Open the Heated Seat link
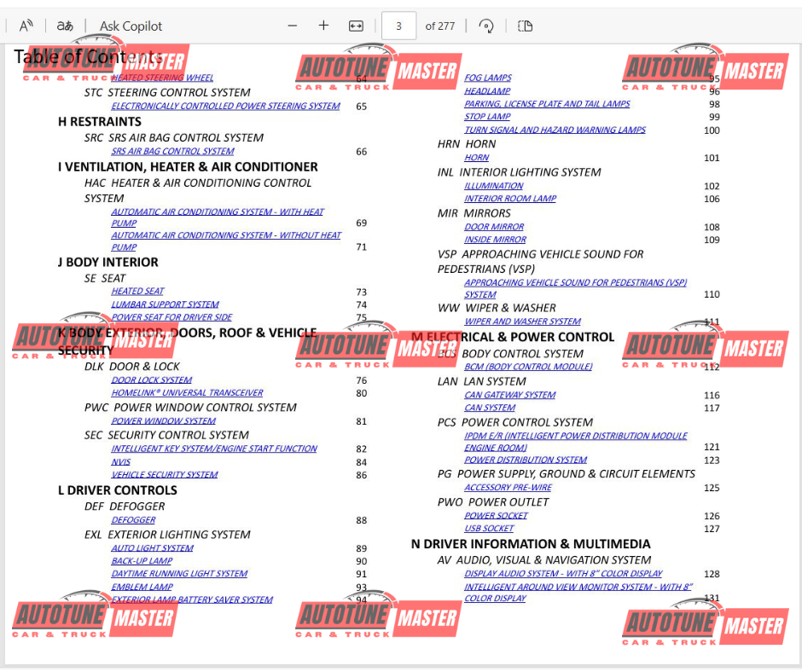 coord(137,291)
